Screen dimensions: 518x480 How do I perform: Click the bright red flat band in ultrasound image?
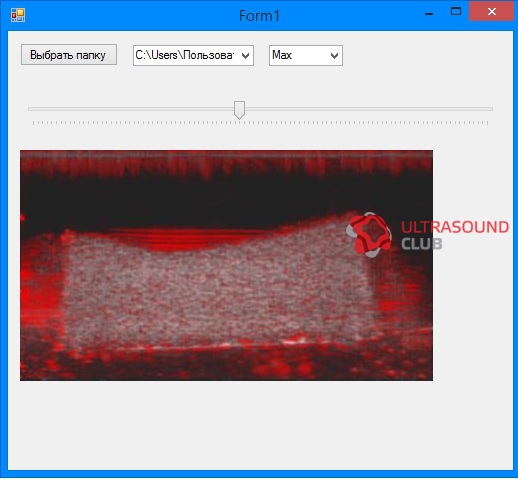(x=187, y=237)
